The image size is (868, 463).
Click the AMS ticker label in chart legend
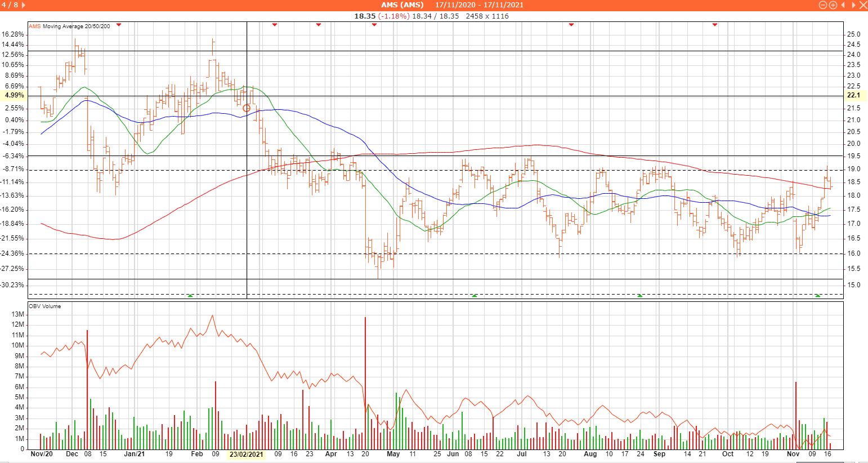(x=34, y=26)
